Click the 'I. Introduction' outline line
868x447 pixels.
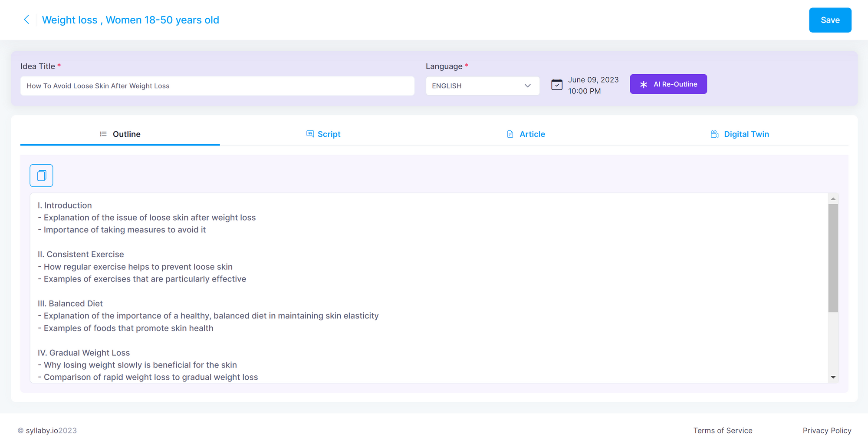click(65, 205)
